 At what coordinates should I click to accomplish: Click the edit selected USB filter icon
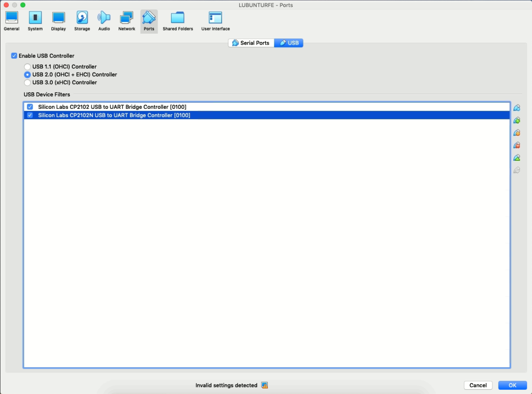click(517, 133)
